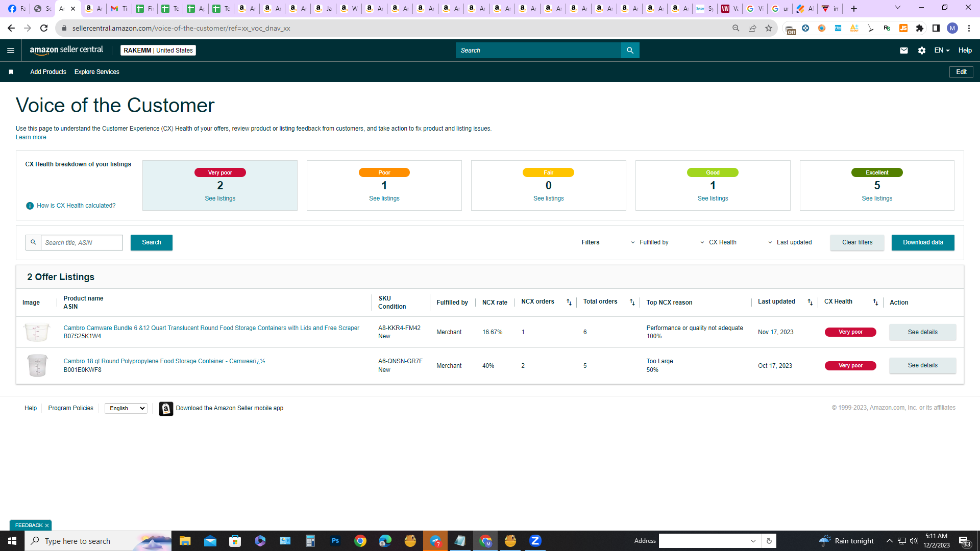
Task: Click the Cambro Camware Bundle thumbnail
Action: click(37, 332)
